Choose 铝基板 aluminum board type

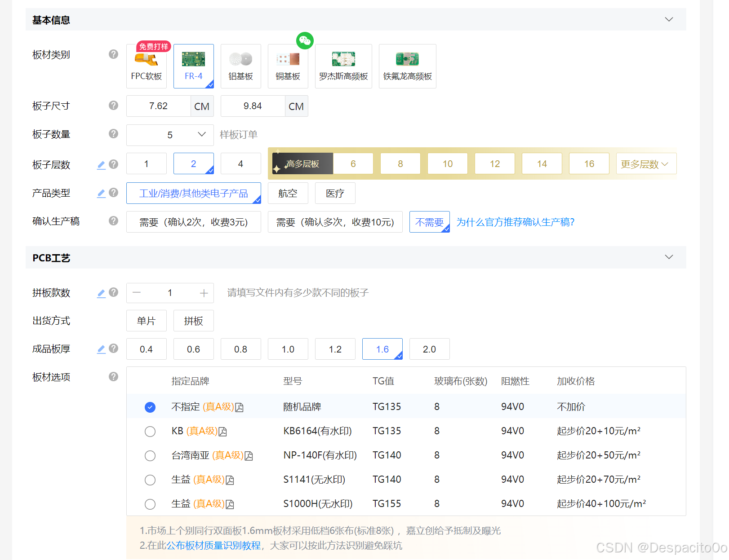(241, 66)
